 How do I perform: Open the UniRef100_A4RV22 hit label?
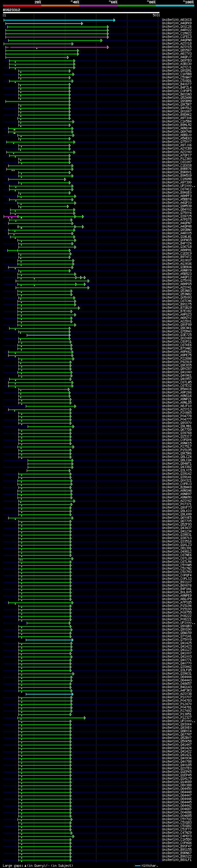177,30
